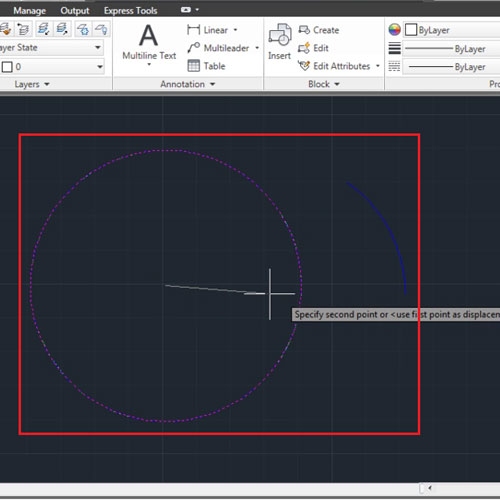Click the Linetype icon
The image size is (500, 500).
pos(394,66)
